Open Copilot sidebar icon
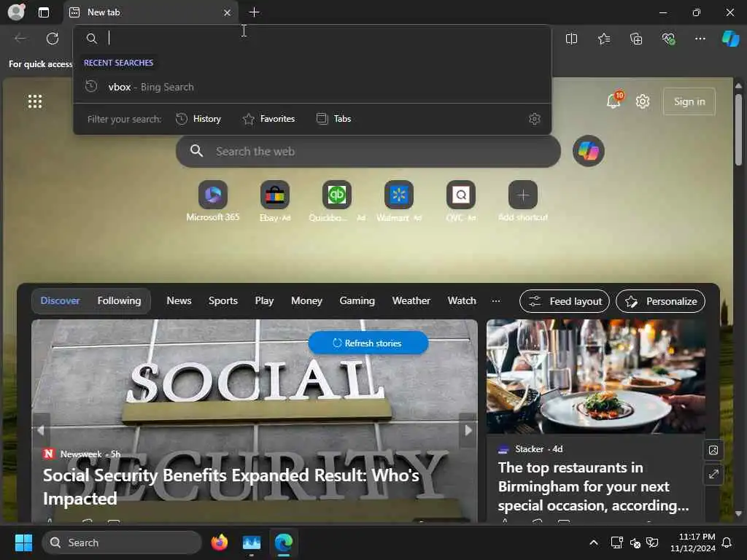This screenshot has height=560, width=747. (730, 39)
